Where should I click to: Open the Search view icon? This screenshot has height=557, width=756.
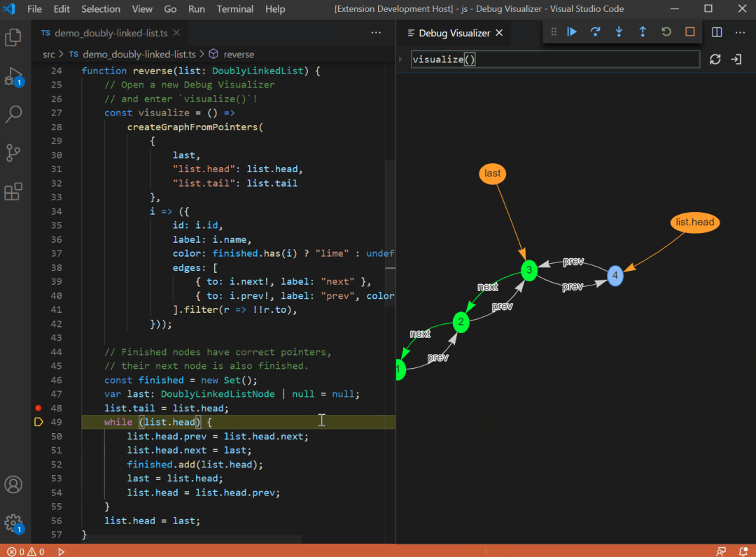[x=13, y=114]
